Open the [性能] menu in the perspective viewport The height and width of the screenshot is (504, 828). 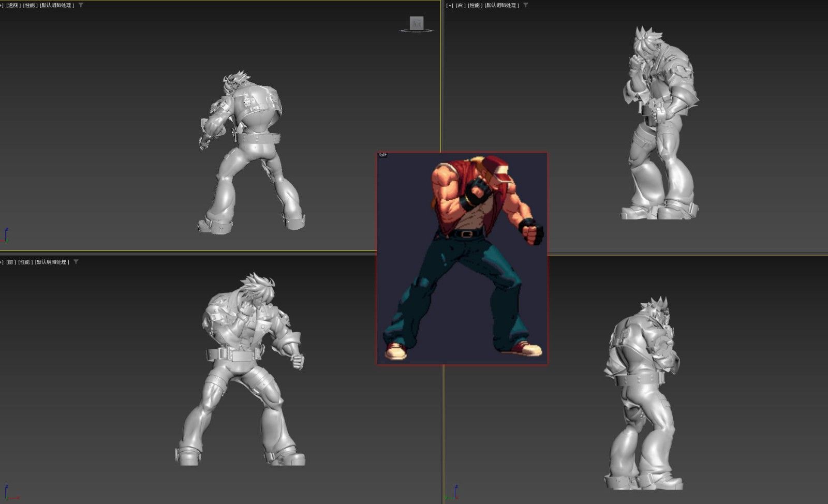[x=29, y=5]
